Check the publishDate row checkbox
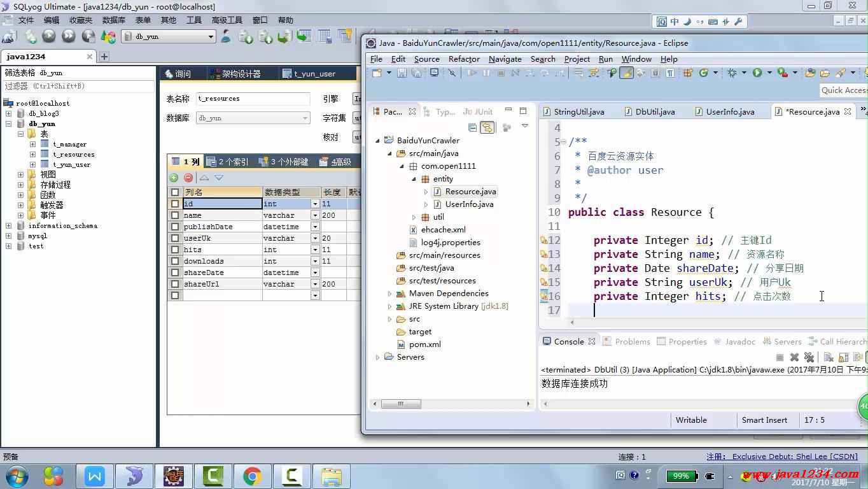Screen dimensions: 868x489 [x=175, y=227]
